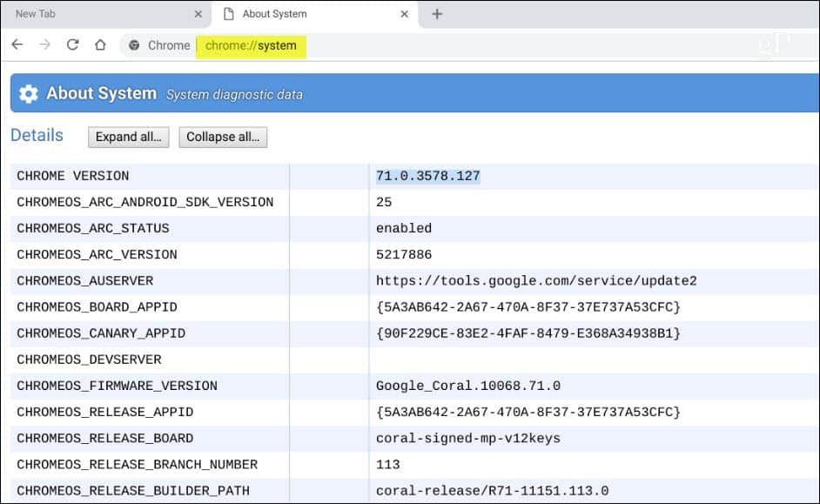Open the home page via house icon
The image size is (820, 504).
coord(100,44)
